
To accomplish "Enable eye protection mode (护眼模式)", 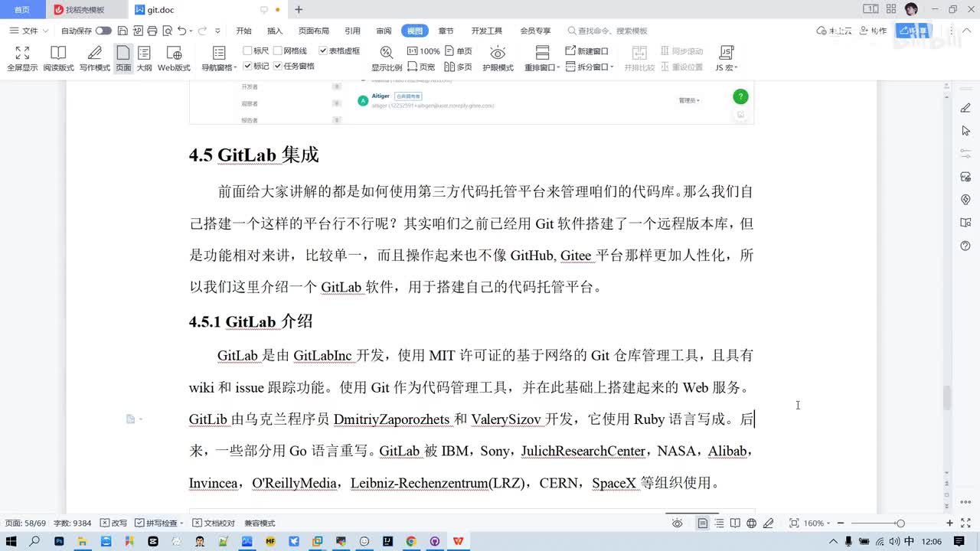I will coord(498,58).
